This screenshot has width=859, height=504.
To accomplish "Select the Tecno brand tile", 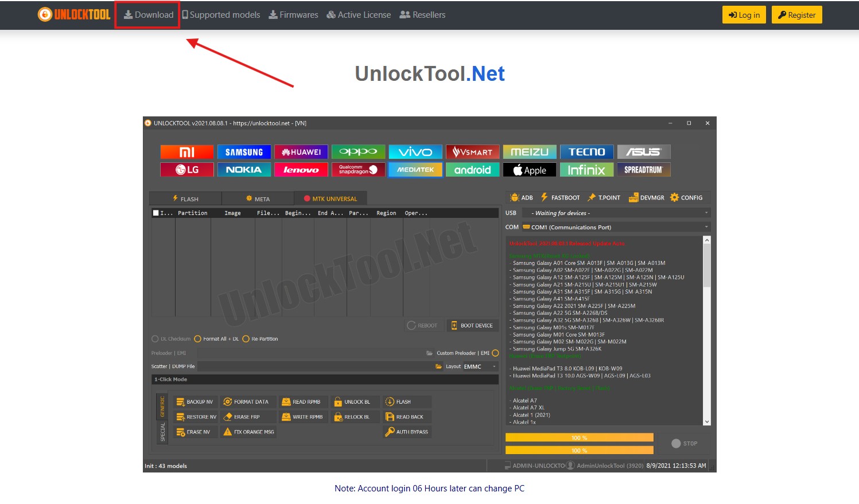I will (x=586, y=152).
